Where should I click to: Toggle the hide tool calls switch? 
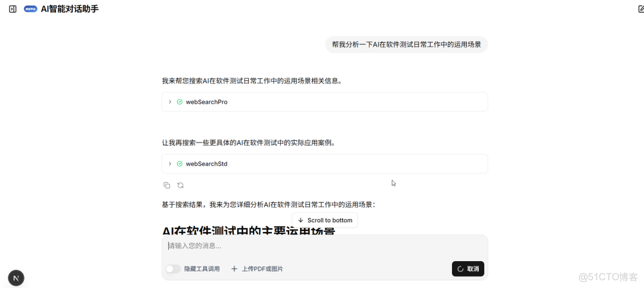pyautogui.click(x=173, y=269)
